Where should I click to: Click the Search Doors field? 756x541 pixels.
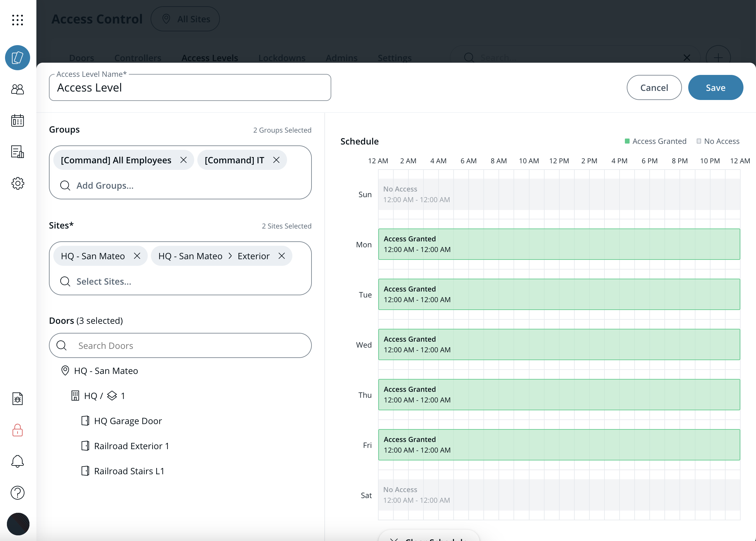click(180, 346)
